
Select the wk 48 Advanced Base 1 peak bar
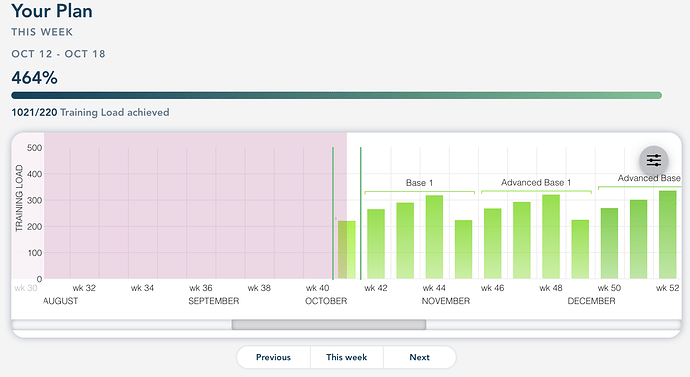coord(551,237)
